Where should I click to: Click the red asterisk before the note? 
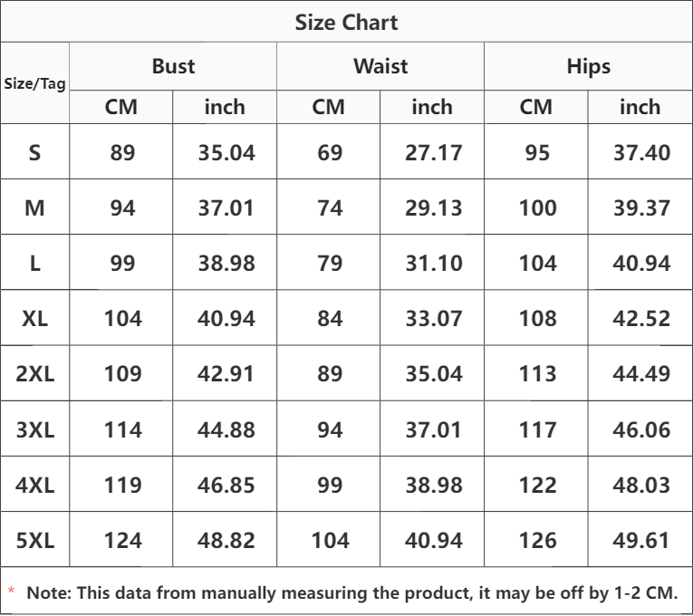[x=13, y=592]
